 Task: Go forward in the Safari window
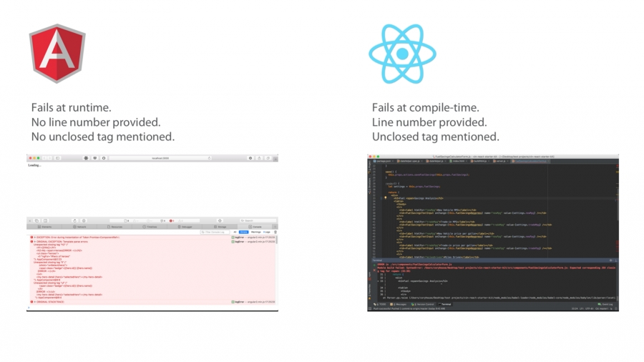(49, 158)
